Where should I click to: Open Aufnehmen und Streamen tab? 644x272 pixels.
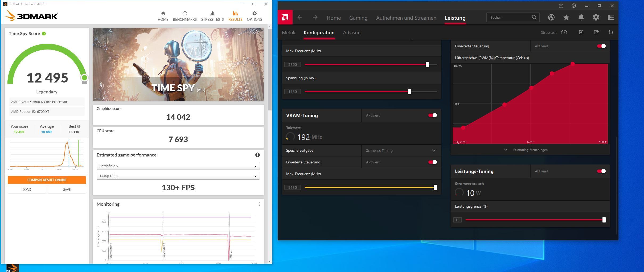(406, 18)
